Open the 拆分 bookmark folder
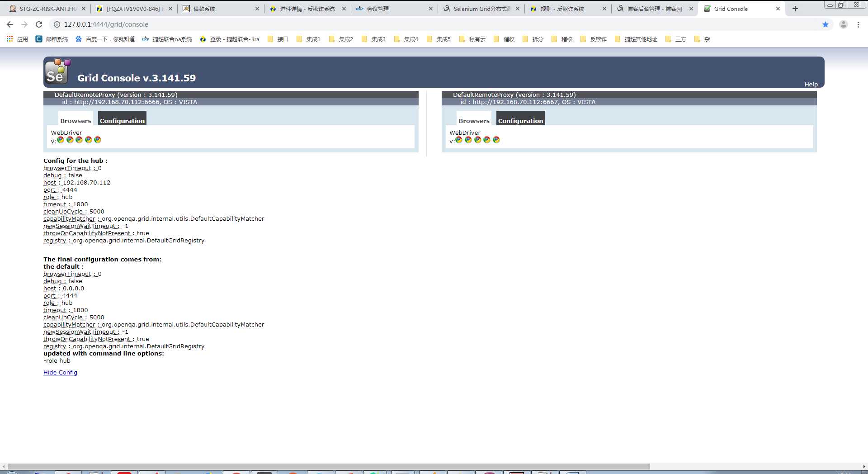Image resolution: width=868 pixels, height=474 pixels. pyautogui.click(x=533, y=39)
